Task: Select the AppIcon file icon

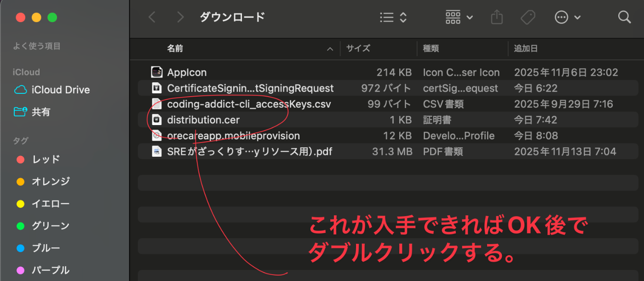Action: click(157, 72)
